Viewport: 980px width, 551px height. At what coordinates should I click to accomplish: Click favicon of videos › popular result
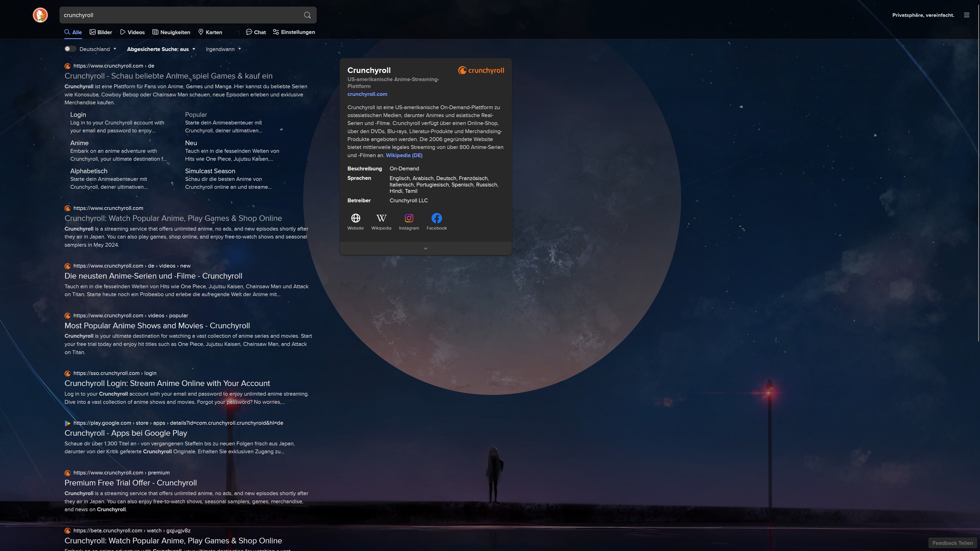coord(68,316)
